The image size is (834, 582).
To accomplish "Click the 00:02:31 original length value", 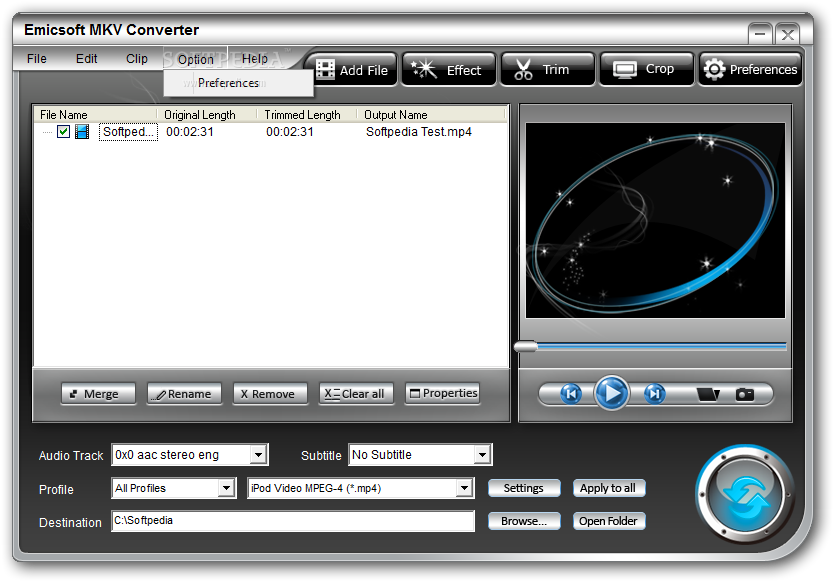I will pos(190,131).
